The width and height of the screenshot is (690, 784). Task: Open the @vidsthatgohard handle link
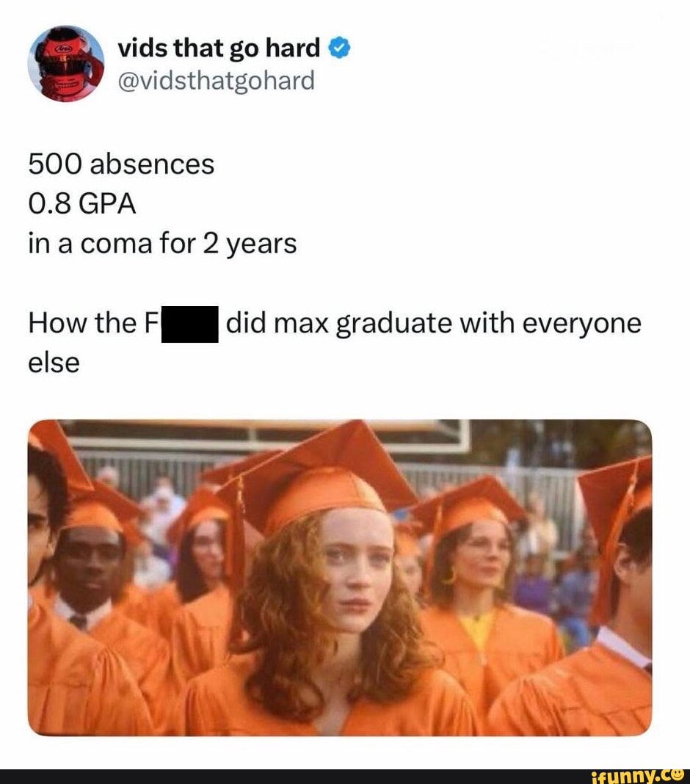click(x=217, y=81)
